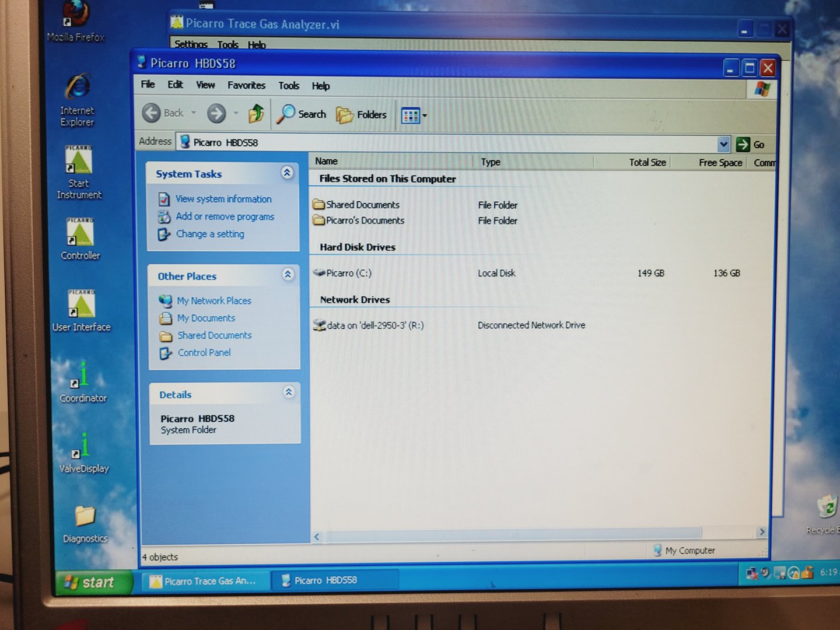Open the Back button history dropdown arrow
The height and width of the screenshot is (630, 840).
point(194,113)
